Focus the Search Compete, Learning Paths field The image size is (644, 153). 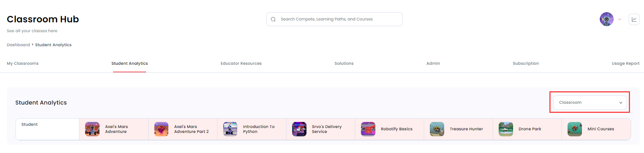(x=334, y=19)
